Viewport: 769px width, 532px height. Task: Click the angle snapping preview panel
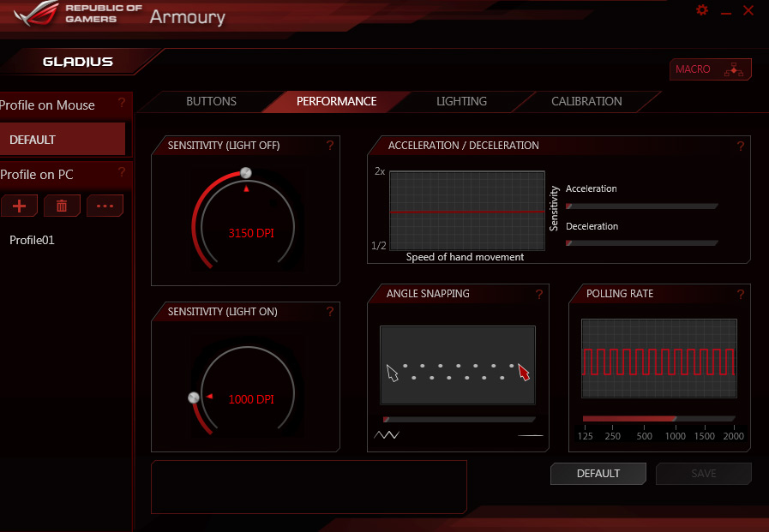(458, 365)
